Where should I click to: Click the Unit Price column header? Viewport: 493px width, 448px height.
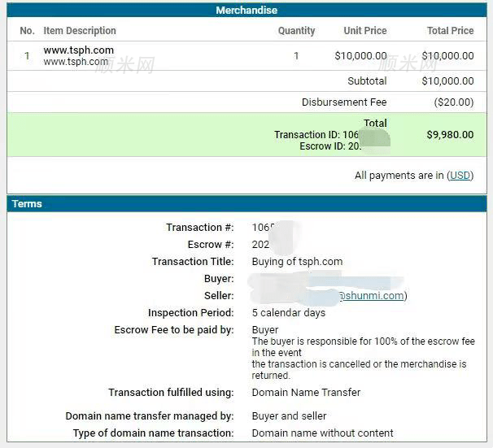(x=364, y=31)
